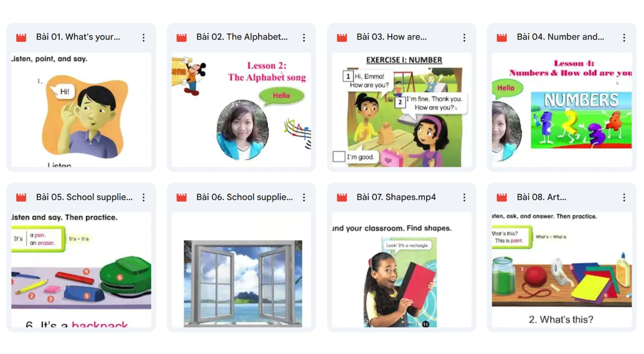Screen dimensions: 644x354
Task: Click video file icon of Bài 03
Action: (x=342, y=38)
